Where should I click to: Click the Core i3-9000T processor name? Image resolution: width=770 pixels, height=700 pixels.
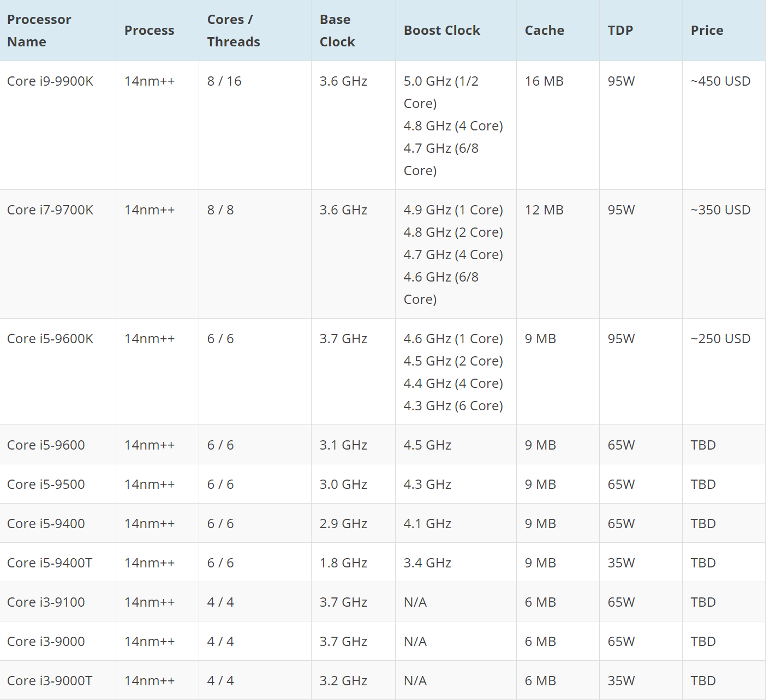click(50, 681)
